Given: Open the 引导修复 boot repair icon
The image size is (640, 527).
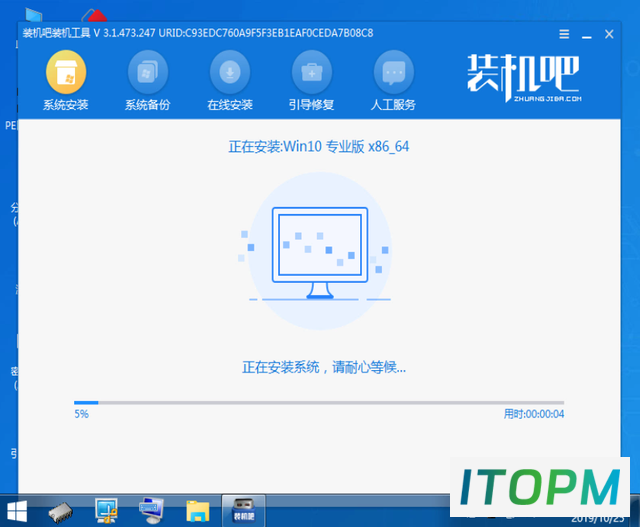Looking at the screenshot, I should [311, 80].
